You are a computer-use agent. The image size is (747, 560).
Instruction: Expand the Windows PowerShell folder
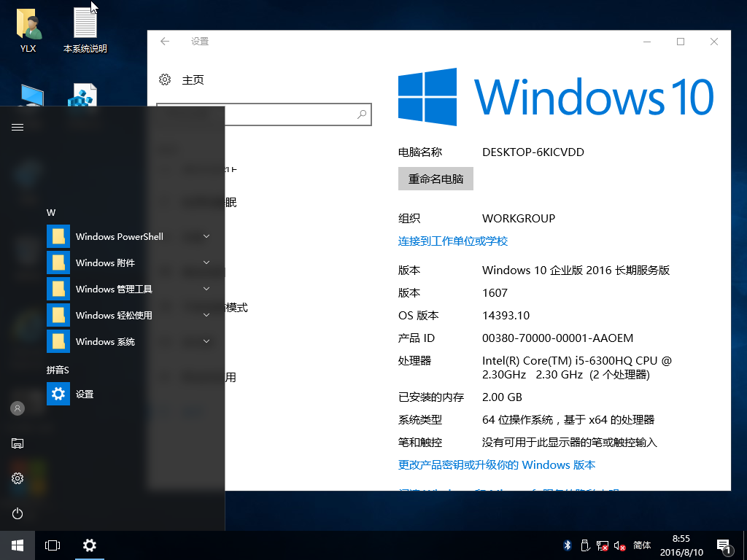(206, 236)
